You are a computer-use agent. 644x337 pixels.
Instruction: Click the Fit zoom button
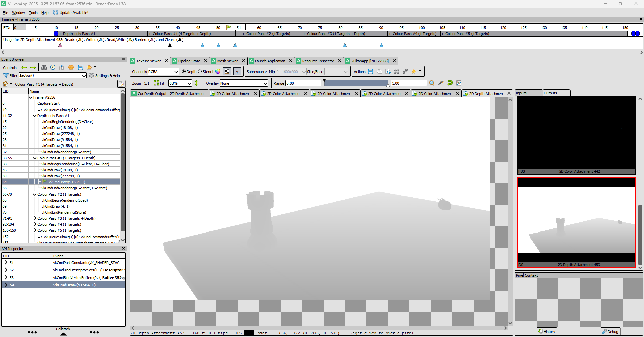pos(159,83)
